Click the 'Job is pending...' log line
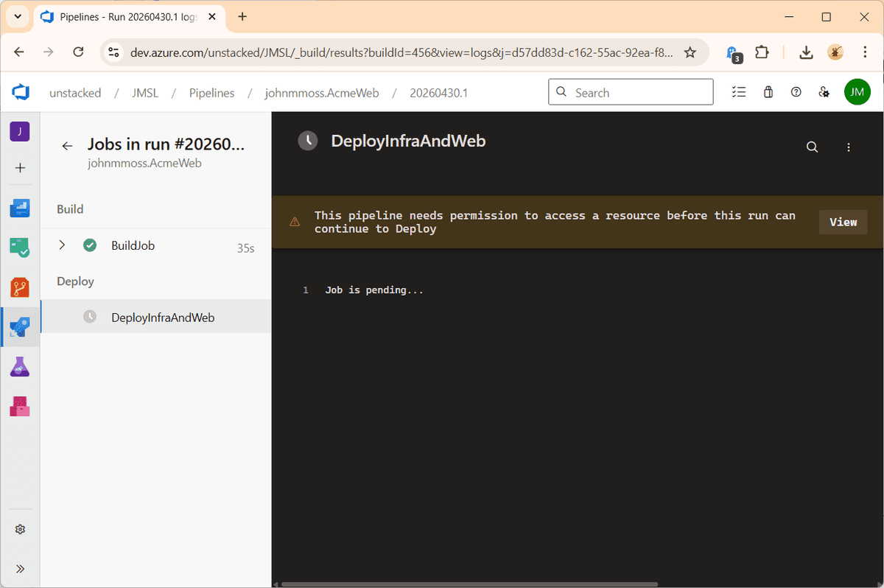The width and height of the screenshot is (884, 588). tap(374, 290)
